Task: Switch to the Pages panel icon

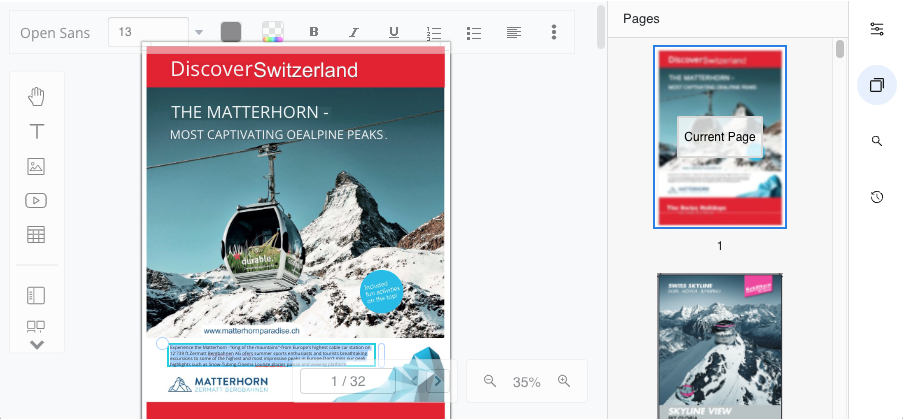Action: coord(877,85)
